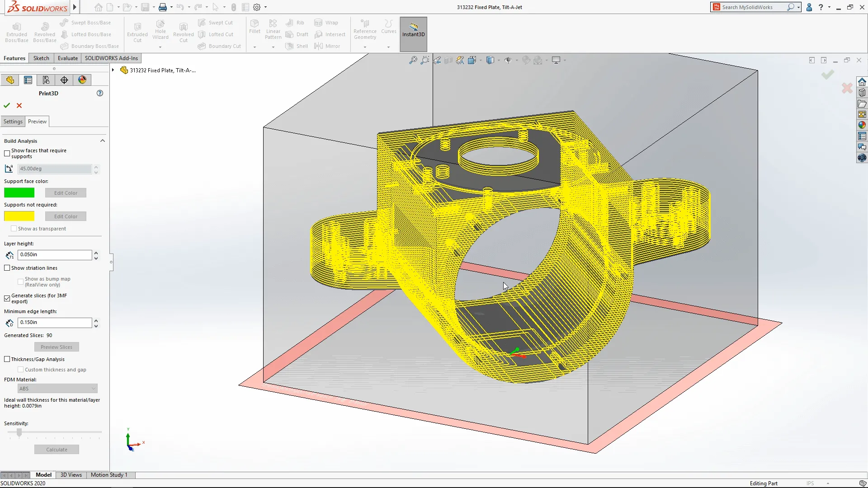The height and width of the screenshot is (488, 868).
Task: Click the Section View icon in view toolbar
Action: 448,60
